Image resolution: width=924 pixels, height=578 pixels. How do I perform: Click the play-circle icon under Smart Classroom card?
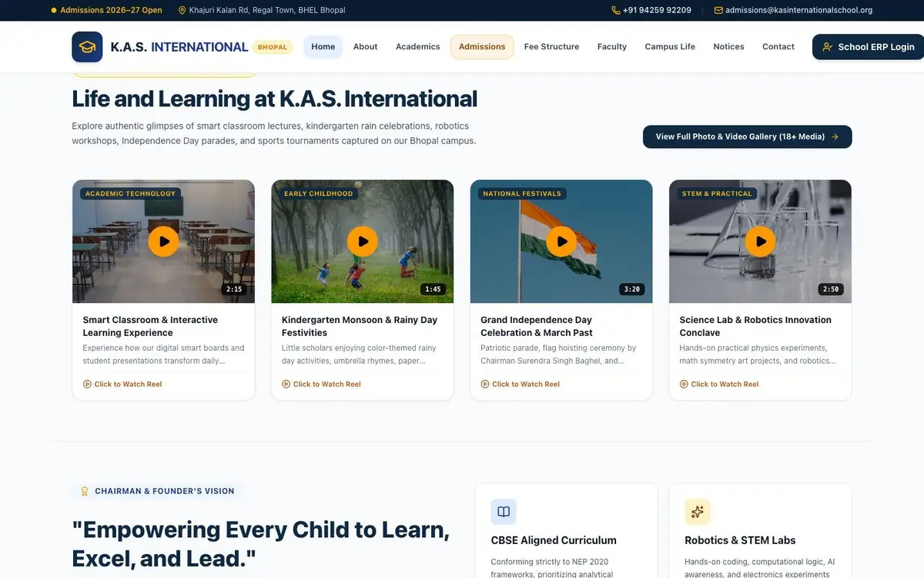pyautogui.click(x=87, y=384)
